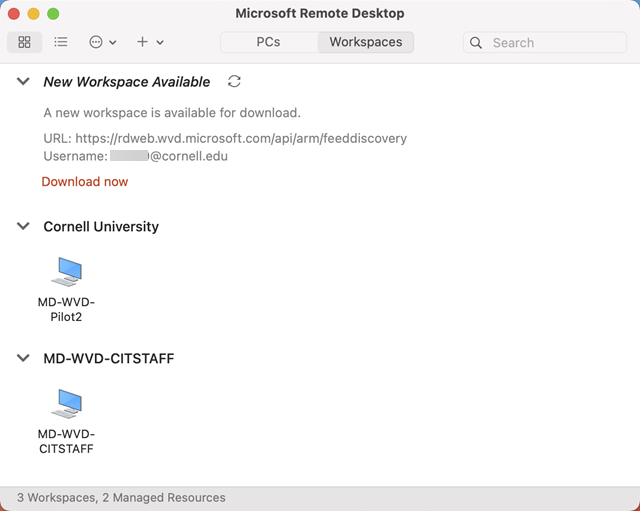
Task: Open the plus Add dropdown menu
Action: coord(149,42)
